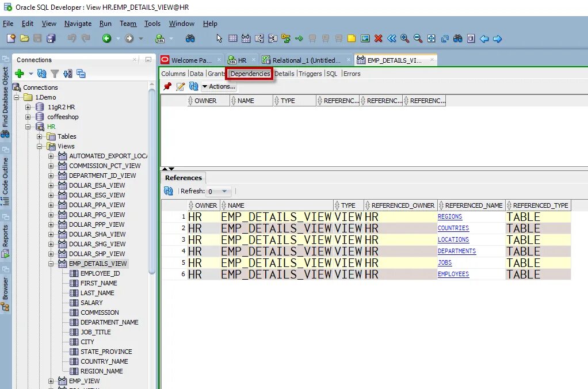Switch to the Relational_1 tab

pos(307,60)
